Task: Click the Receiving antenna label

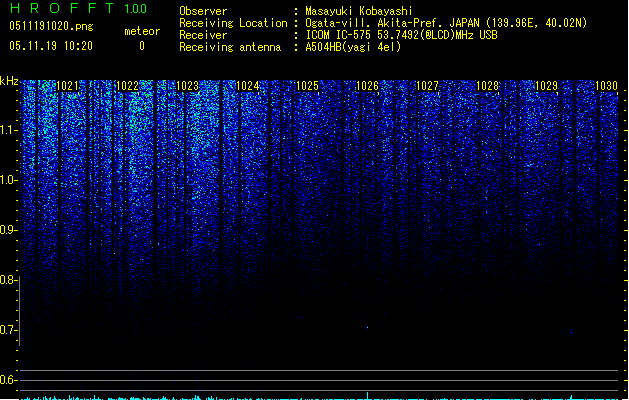Action: [x=230, y=47]
